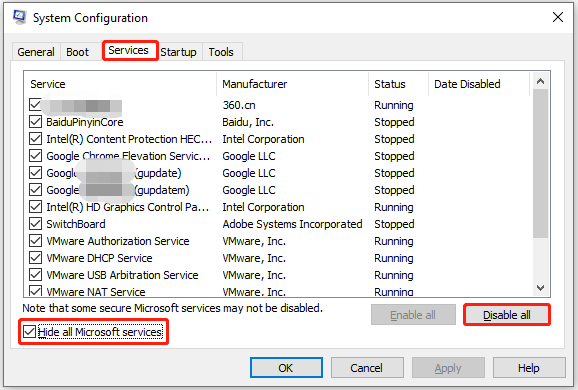This screenshot has height=390, width=578.
Task: Open the Tools tab
Action: pyautogui.click(x=221, y=52)
